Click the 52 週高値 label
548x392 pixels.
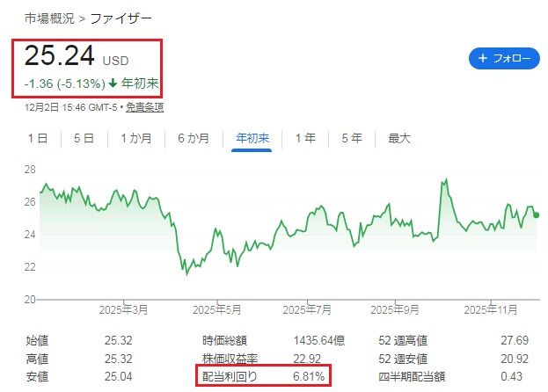pyautogui.click(x=403, y=340)
